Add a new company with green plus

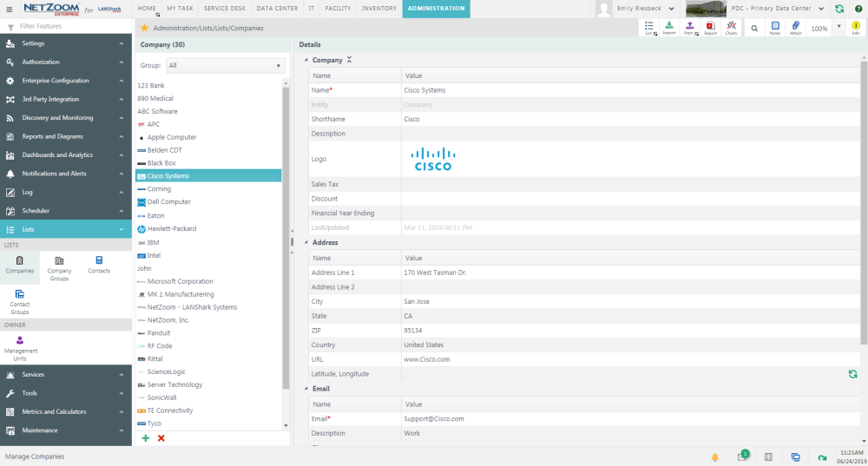146,438
